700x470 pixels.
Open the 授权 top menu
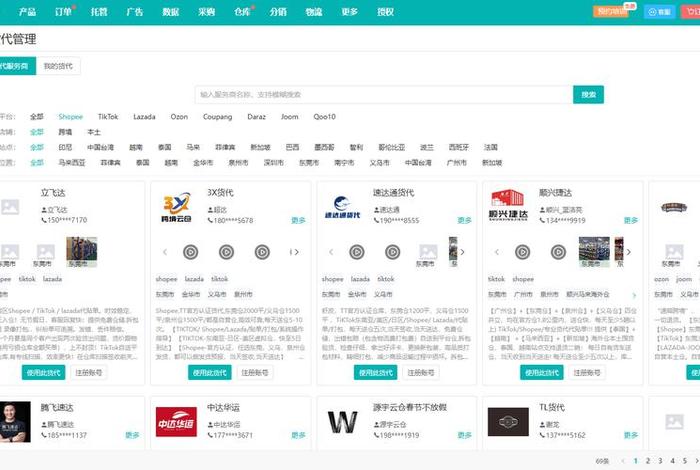click(x=385, y=12)
